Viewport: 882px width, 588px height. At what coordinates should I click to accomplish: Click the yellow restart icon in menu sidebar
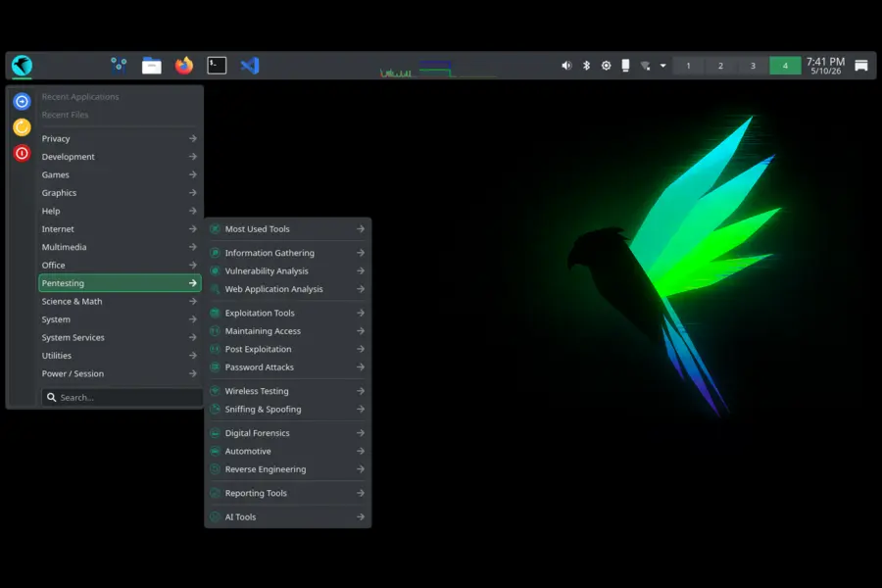(22, 127)
